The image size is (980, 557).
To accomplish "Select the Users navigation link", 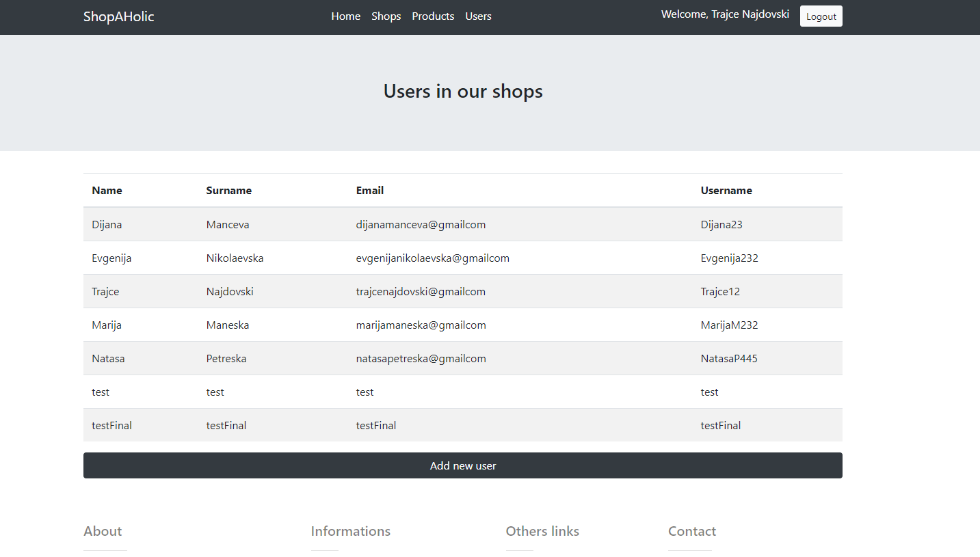I will 478,16.
